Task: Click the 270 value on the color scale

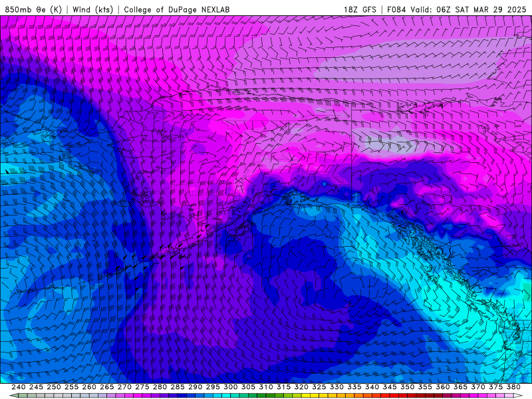Action: pos(124,387)
